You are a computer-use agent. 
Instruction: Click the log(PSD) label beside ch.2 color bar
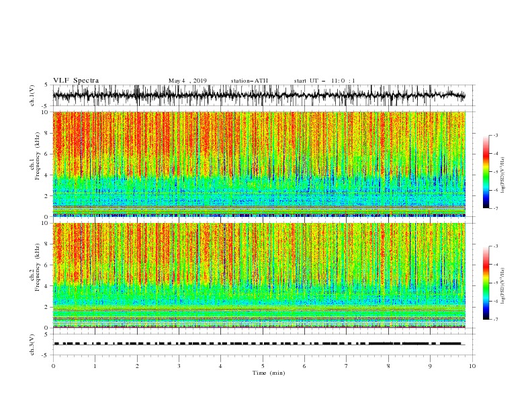click(x=503, y=285)
